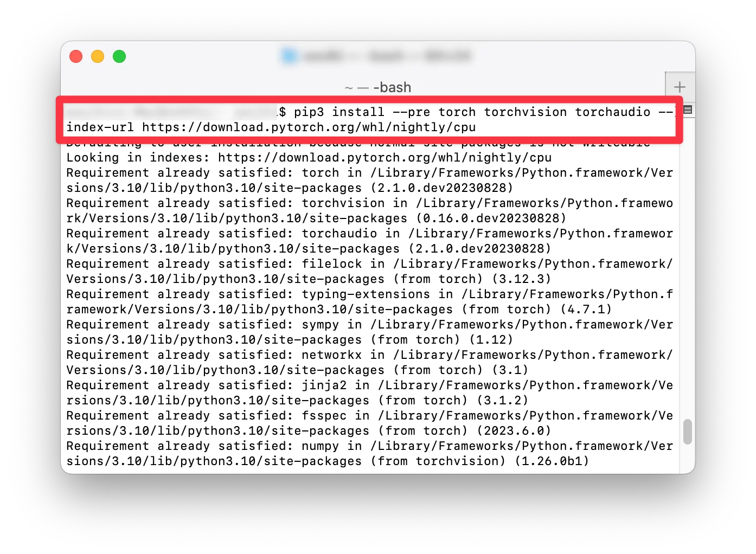Click the split pane icon
The image size is (756, 554).
coord(688,109)
